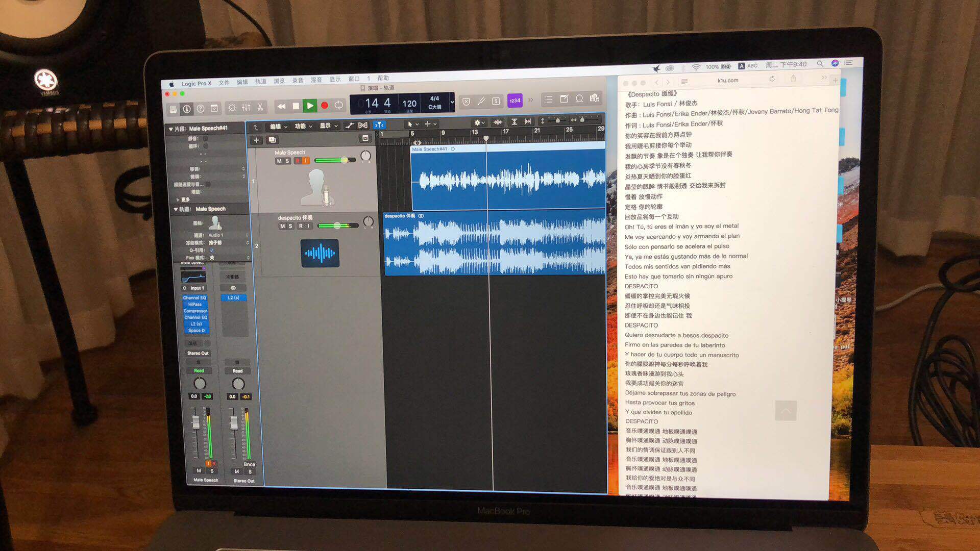This screenshot has width=980, height=551.
Task: Mute the despacito 伴奏 track header
Action: (x=282, y=226)
